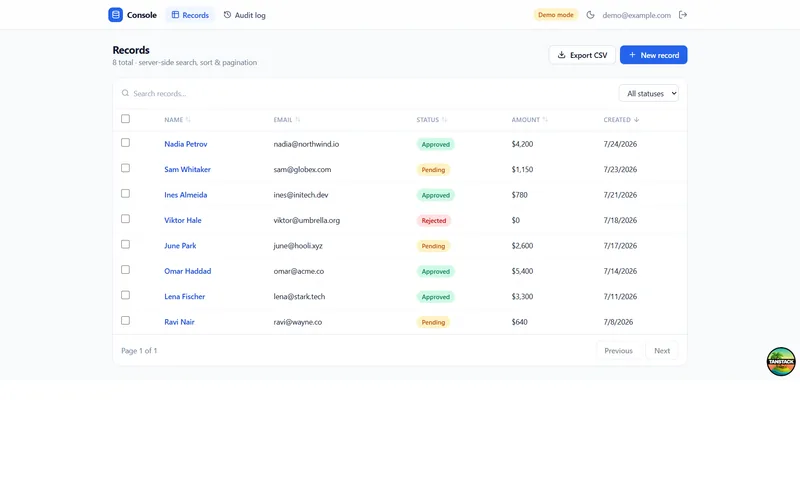The width and height of the screenshot is (800, 500).
Task: Switch to the Records tab
Action: tap(190, 15)
